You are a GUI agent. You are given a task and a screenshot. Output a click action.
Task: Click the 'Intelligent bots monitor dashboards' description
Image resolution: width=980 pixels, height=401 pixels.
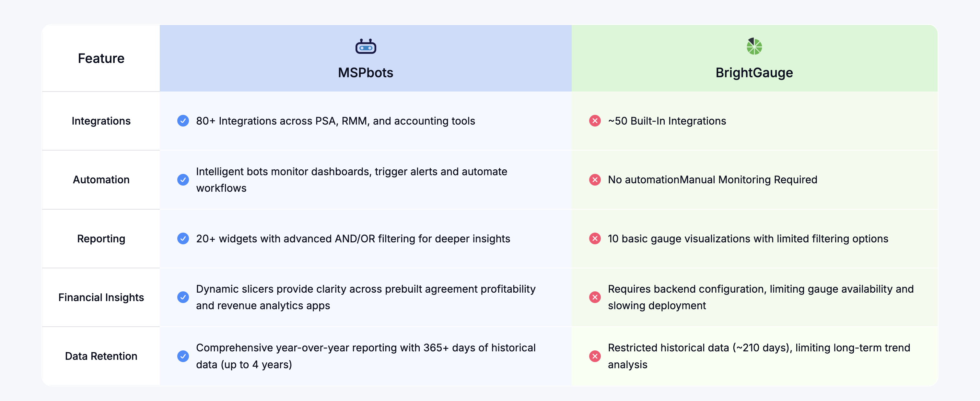[x=352, y=180]
